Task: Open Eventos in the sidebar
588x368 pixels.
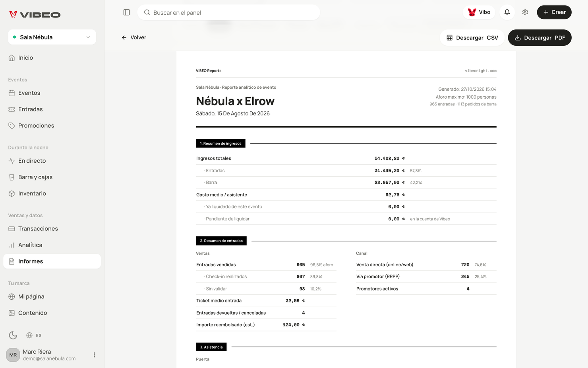Action: pos(52,93)
